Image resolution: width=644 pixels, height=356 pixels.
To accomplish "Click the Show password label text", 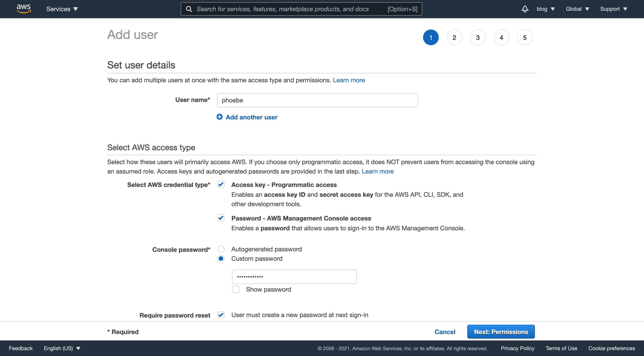I will 269,289.
